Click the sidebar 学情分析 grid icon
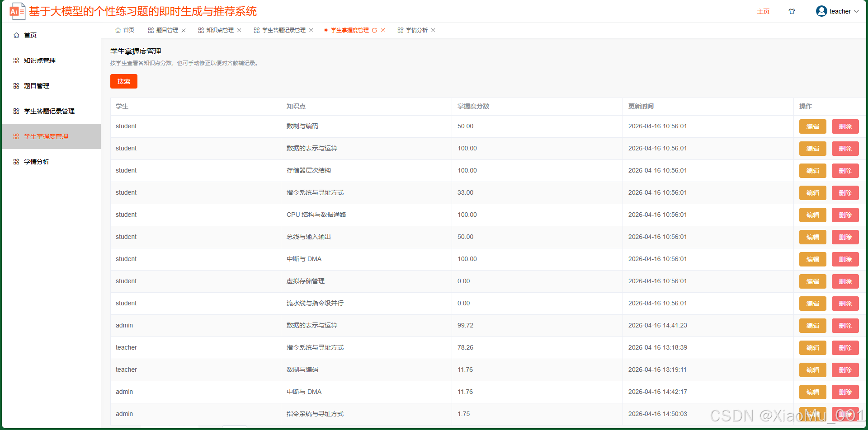The width and height of the screenshot is (868, 430). coord(16,162)
